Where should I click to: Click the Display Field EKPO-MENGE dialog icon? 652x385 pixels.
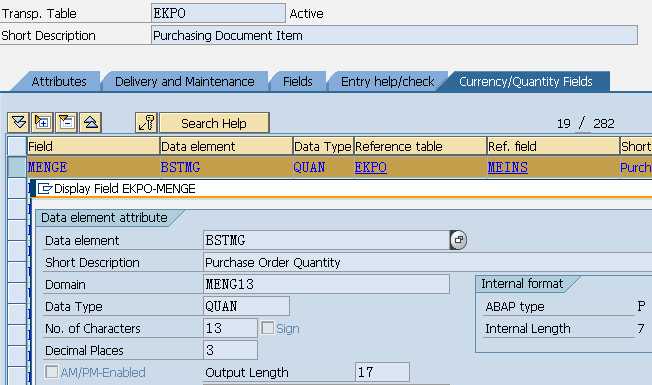(x=45, y=189)
